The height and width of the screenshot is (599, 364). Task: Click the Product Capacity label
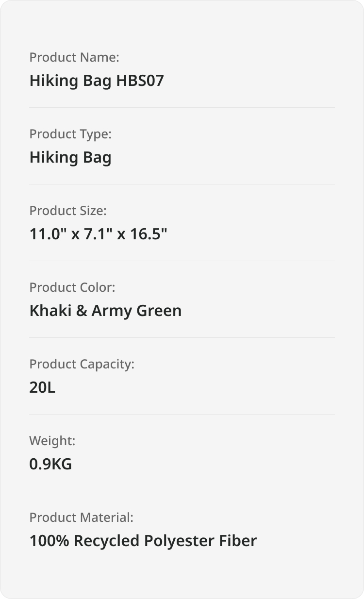pos(82,364)
